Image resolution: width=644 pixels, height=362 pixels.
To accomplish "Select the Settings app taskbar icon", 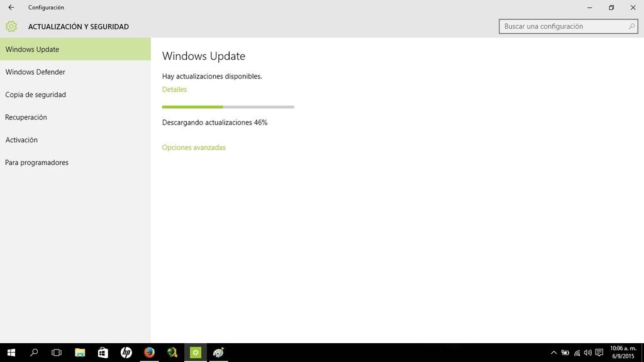I will pos(196,353).
